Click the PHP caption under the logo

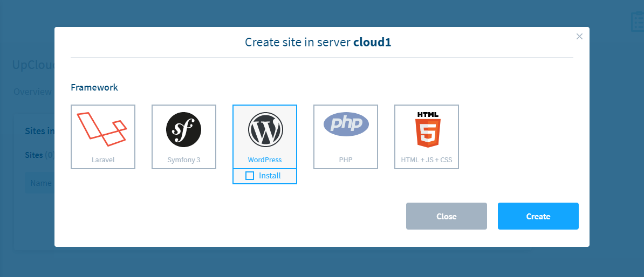pyautogui.click(x=346, y=160)
